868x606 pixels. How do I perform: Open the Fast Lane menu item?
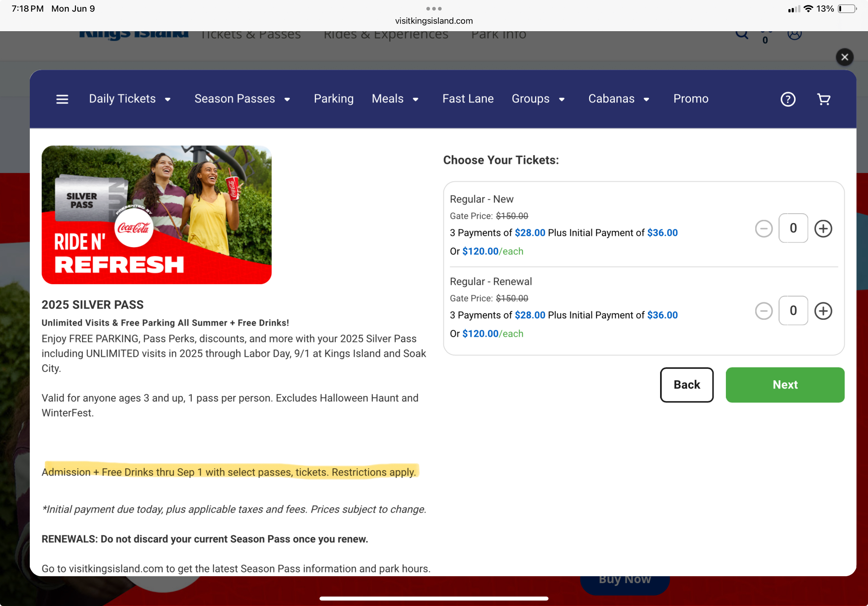(x=468, y=99)
